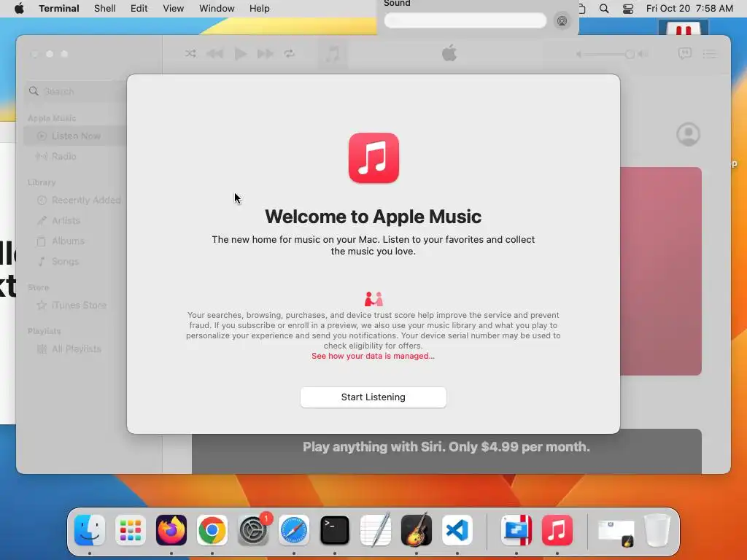Screen dimensions: 747x560
Task: Open the lyrics panel icon
Action: 684,54
